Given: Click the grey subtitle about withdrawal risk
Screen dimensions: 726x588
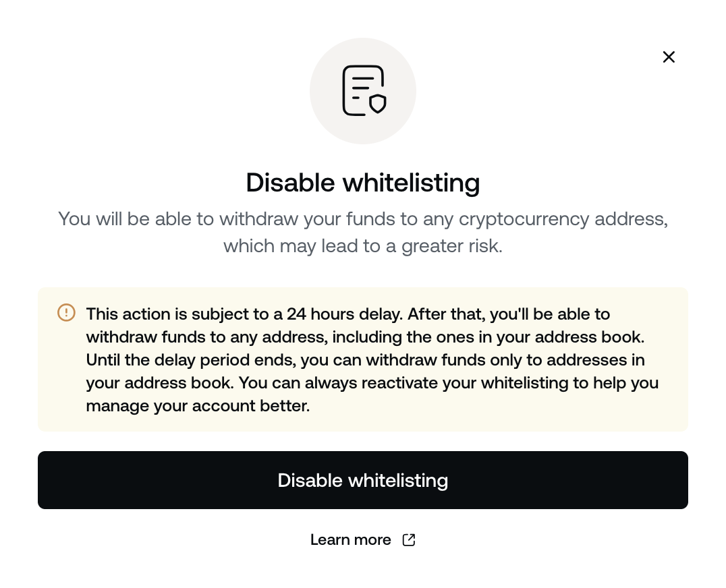Looking at the screenshot, I should click(363, 232).
